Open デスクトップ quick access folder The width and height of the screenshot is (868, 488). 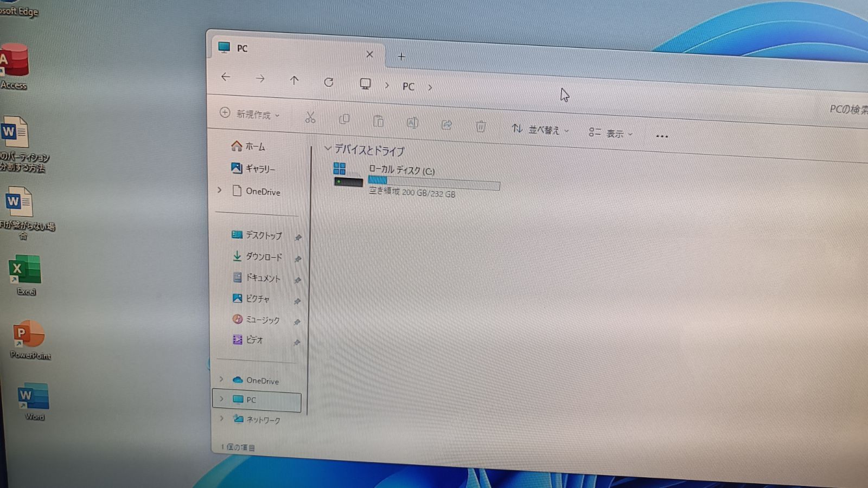point(257,235)
